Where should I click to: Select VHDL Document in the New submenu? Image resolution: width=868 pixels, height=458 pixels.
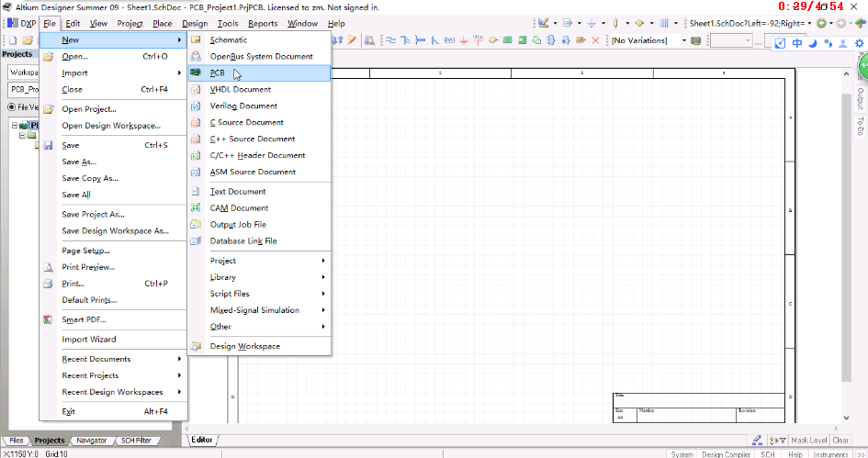point(260,90)
